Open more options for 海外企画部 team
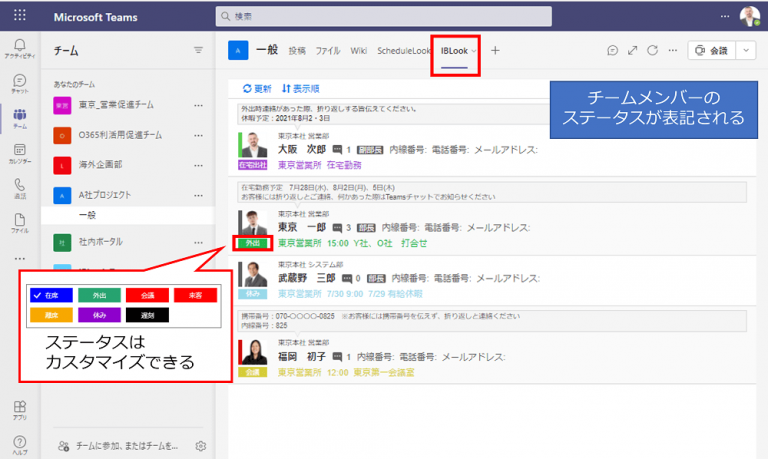The image size is (768, 459). point(198,164)
